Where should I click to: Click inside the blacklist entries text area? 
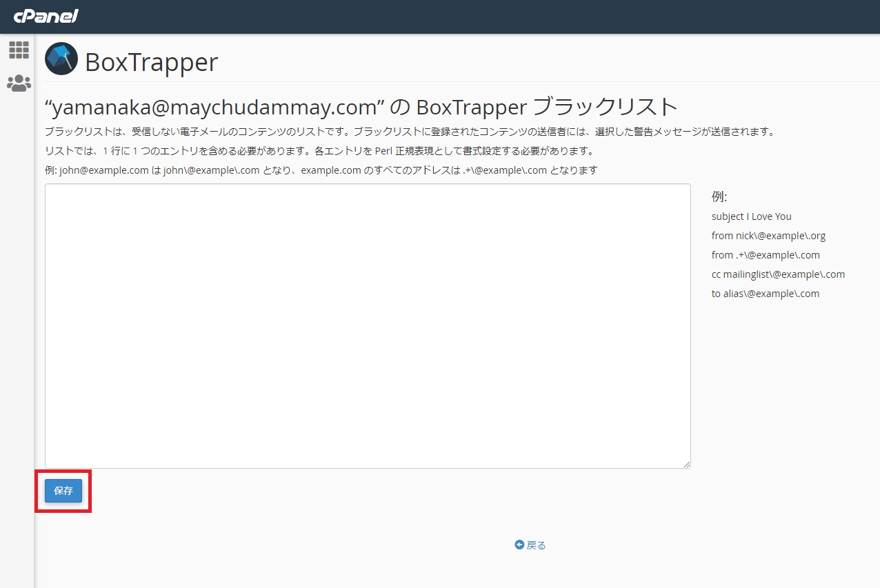368,326
